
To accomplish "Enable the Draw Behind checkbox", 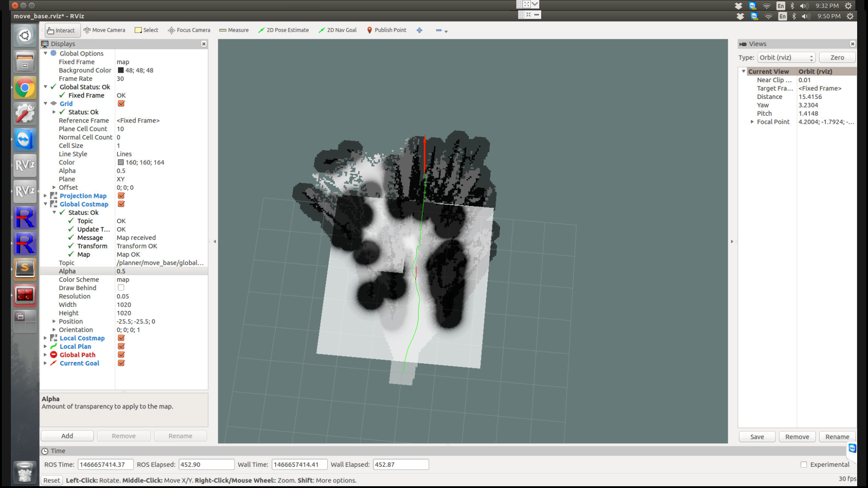I will tap(121, 288).
